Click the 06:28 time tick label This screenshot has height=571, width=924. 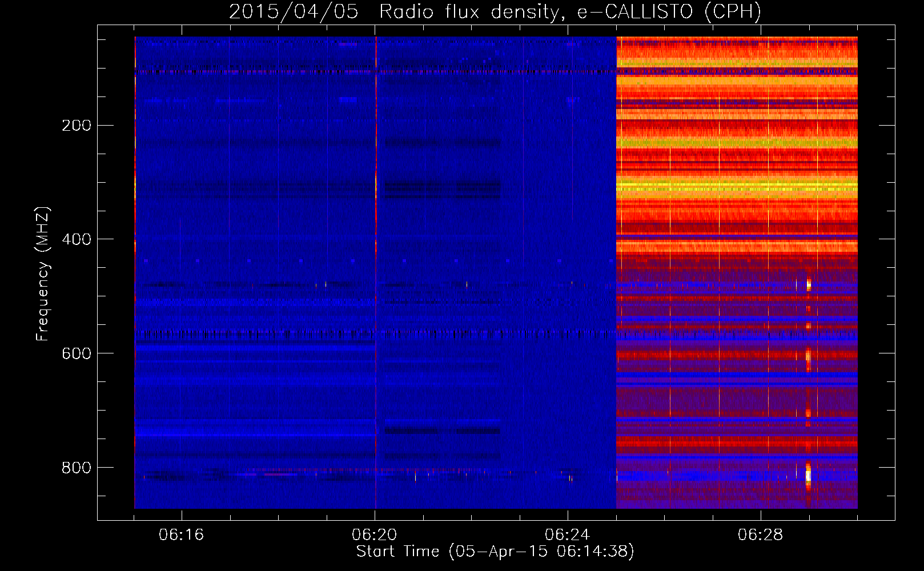761,534
